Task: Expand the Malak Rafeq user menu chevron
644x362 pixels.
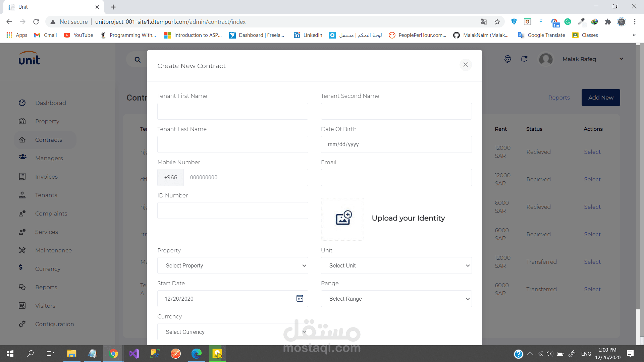Action: [x=621, y=59]
